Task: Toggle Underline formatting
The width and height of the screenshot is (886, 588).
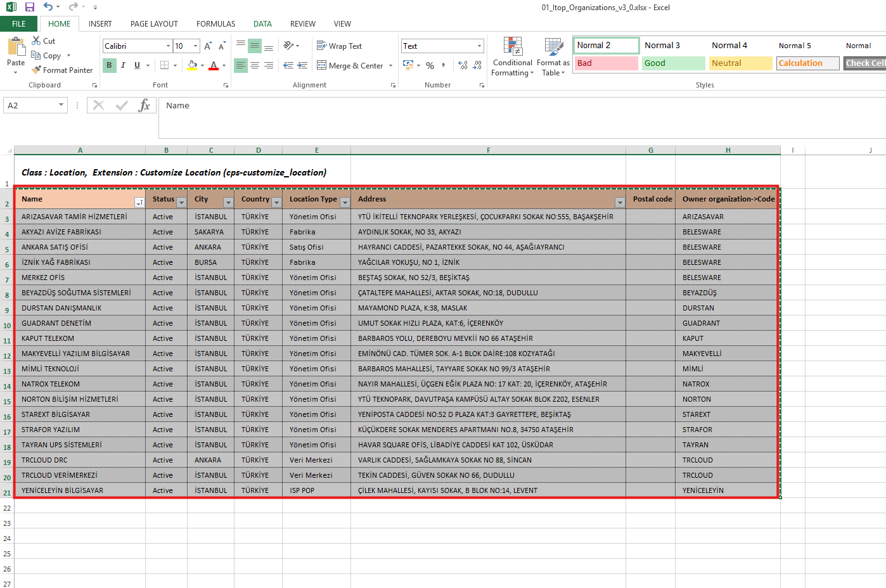Action: click(x=137, y=65)
